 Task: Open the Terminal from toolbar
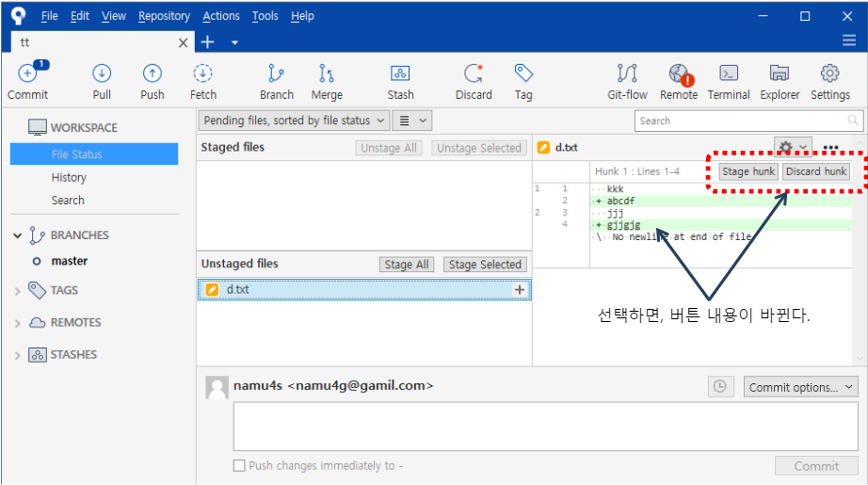click(729, 74)
